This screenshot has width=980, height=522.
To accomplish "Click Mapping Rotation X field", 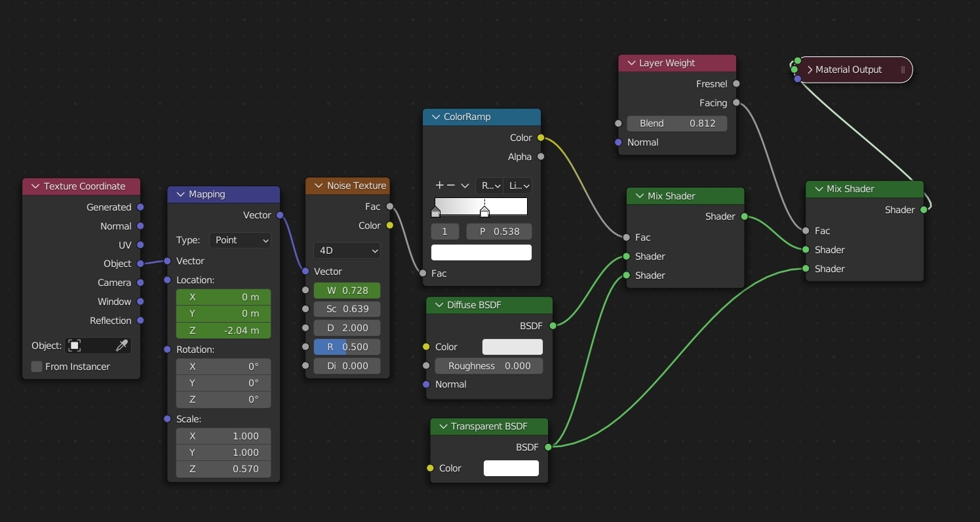I will (224, 367).
